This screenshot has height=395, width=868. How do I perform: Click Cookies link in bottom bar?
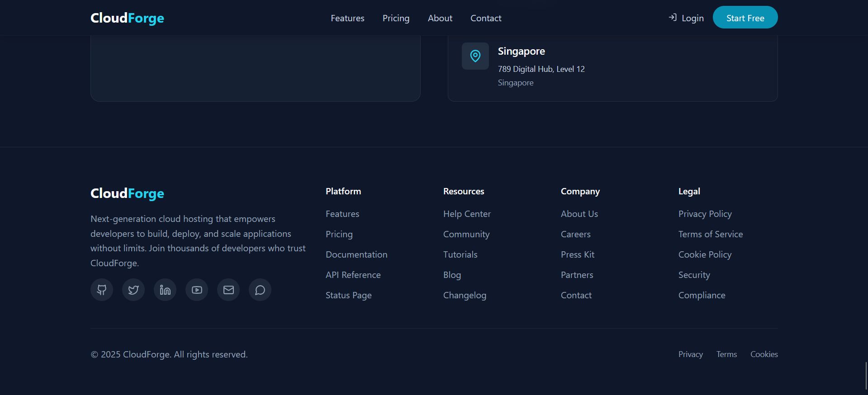(764, 354)
